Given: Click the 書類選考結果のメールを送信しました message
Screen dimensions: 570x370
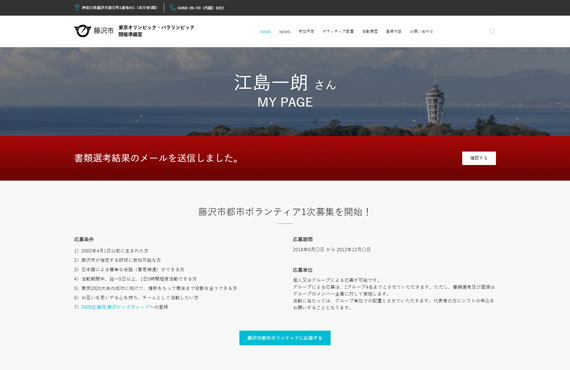Looking at the screenshot, I should pyautogui.click(x=157, y=158).
